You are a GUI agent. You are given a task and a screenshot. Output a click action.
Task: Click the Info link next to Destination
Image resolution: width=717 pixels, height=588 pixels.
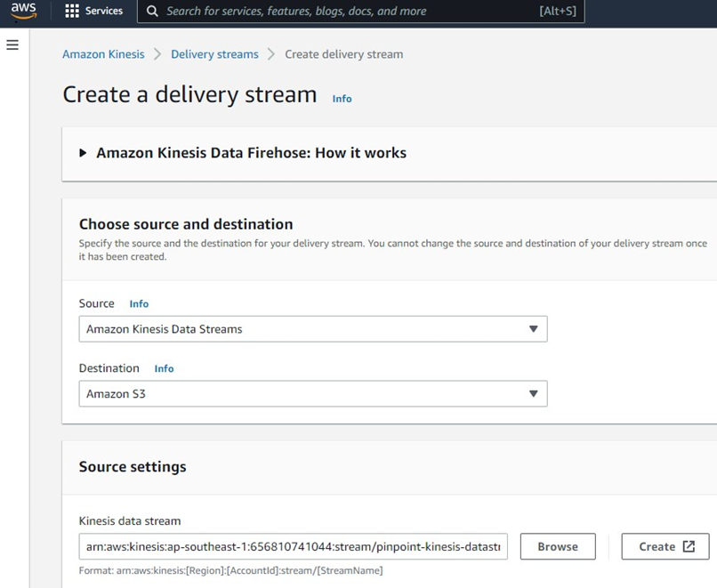point(164,369)
